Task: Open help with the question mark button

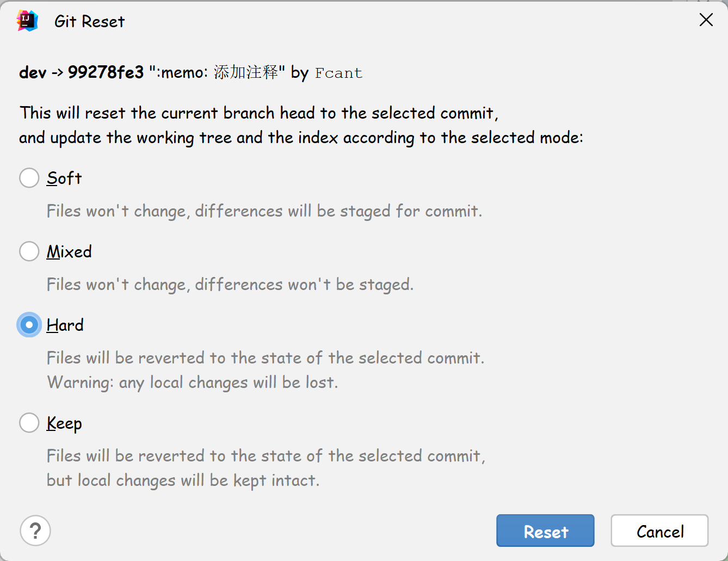Action: (x=35, y=531)
